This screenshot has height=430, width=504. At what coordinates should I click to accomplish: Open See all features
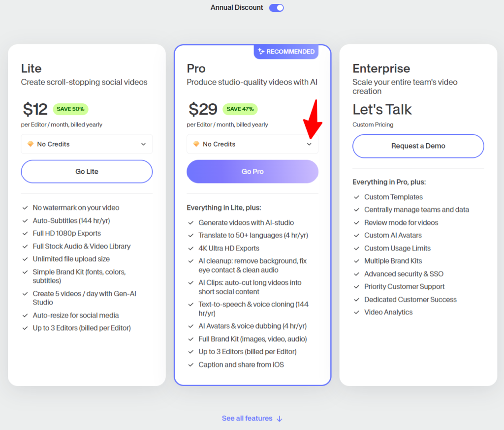[x=247, y=418]
